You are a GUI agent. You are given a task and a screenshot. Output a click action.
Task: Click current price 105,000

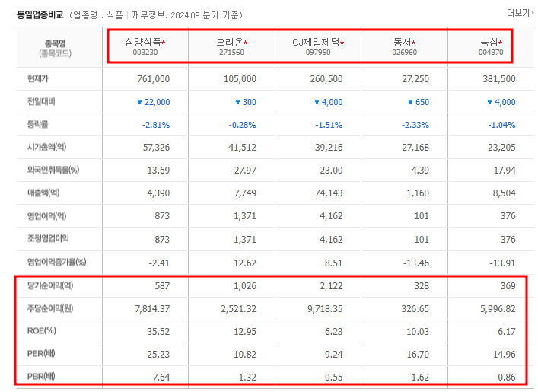pos(240,79)
